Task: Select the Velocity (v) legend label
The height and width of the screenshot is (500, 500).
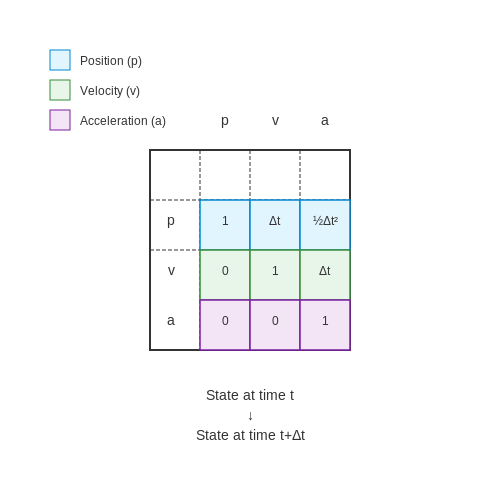Action: click(110, 91)
